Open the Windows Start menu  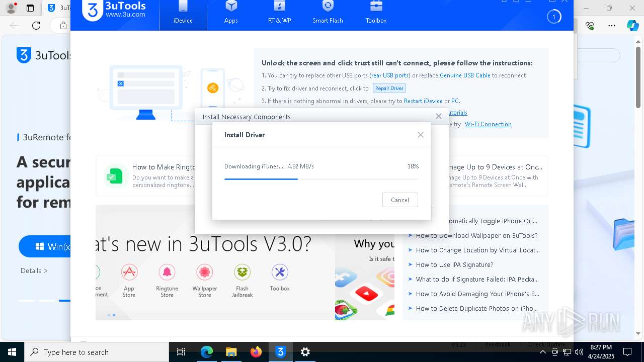pos(12,352)
